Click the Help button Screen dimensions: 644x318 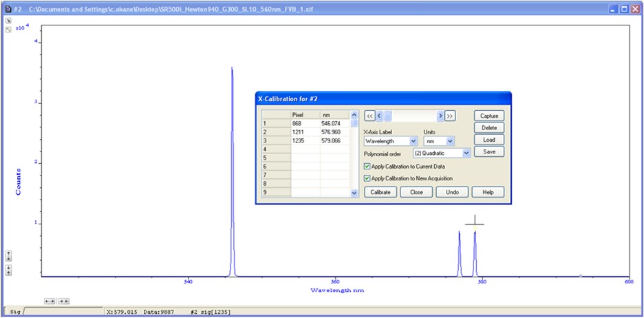[x=488, y=192]
